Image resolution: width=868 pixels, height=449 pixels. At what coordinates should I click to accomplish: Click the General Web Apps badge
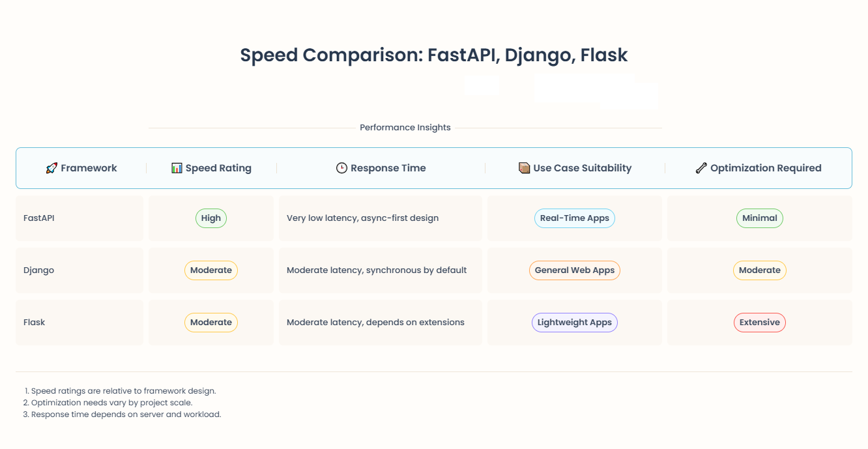(574, 270)
